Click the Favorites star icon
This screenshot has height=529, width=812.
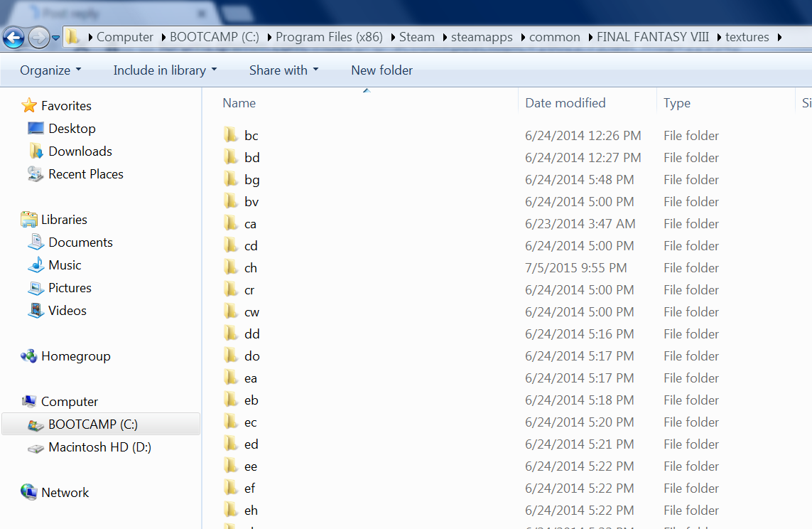pos(29,106)
